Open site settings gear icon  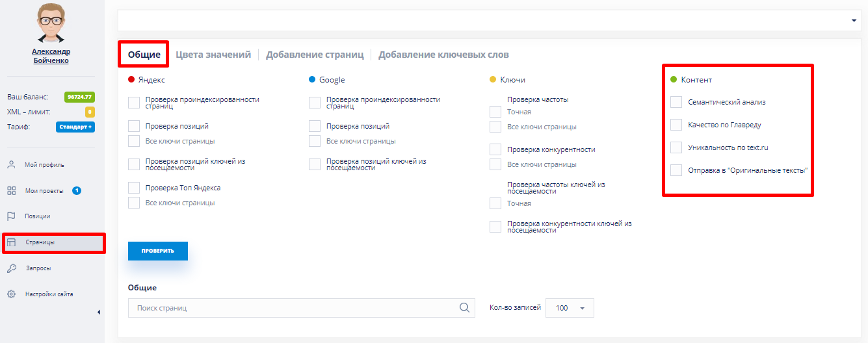(11, 294)
